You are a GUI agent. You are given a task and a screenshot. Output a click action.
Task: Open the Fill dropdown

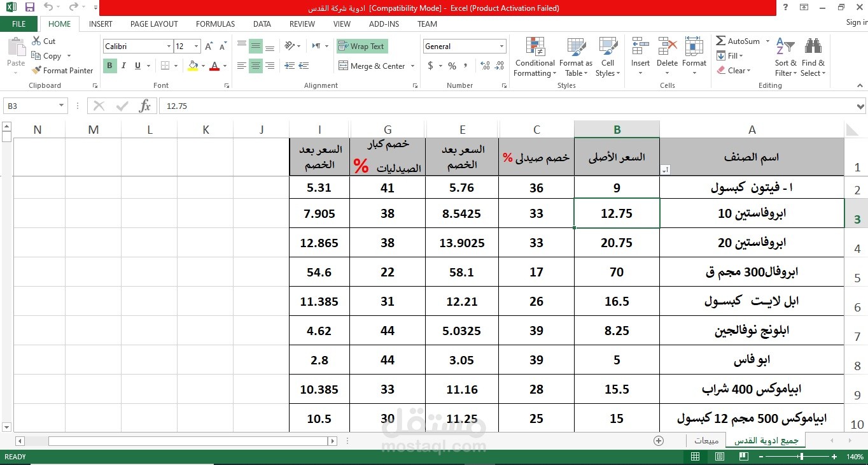730,56
